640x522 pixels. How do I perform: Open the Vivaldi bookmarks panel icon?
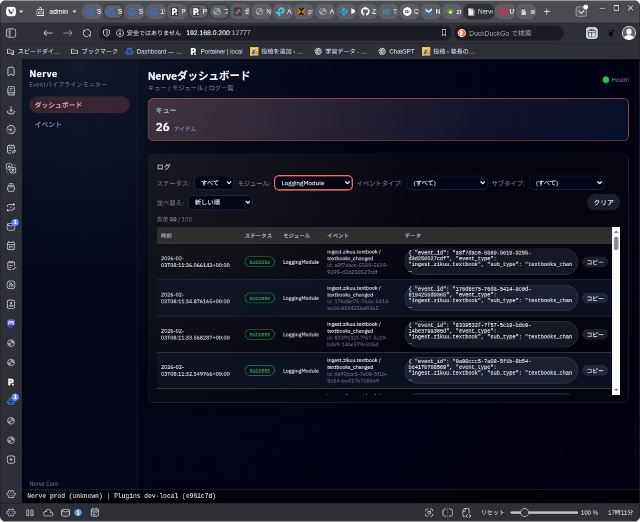(x=11, y=73)
